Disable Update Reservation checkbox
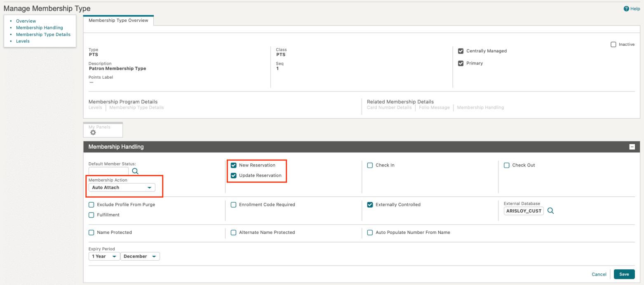The image size is (644, 285). [233, 175]
